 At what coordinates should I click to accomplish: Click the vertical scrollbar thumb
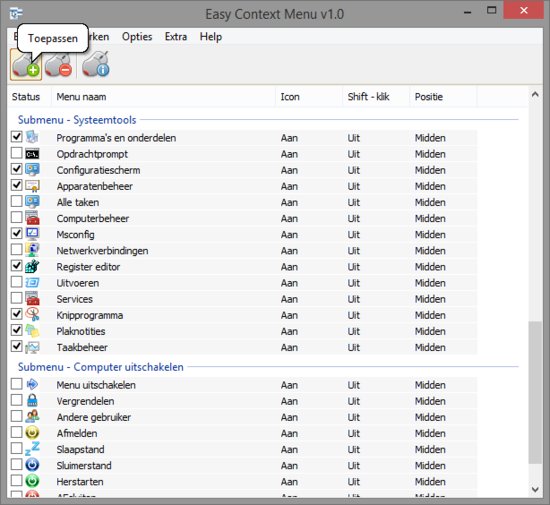tap(535, 393)
